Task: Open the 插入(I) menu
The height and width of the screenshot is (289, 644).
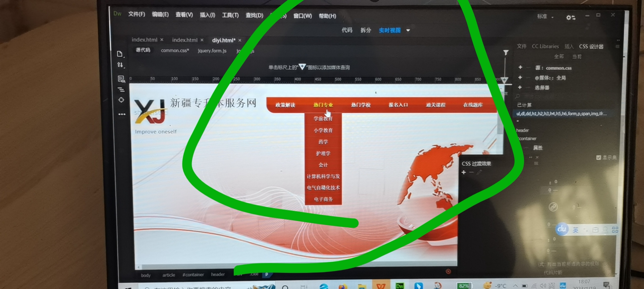Action: [208, 15]
